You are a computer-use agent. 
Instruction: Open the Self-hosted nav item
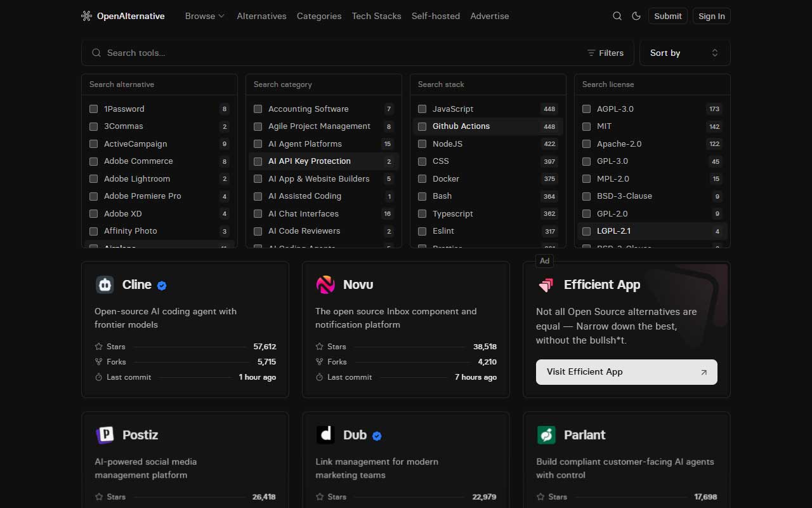click(436, 16)
